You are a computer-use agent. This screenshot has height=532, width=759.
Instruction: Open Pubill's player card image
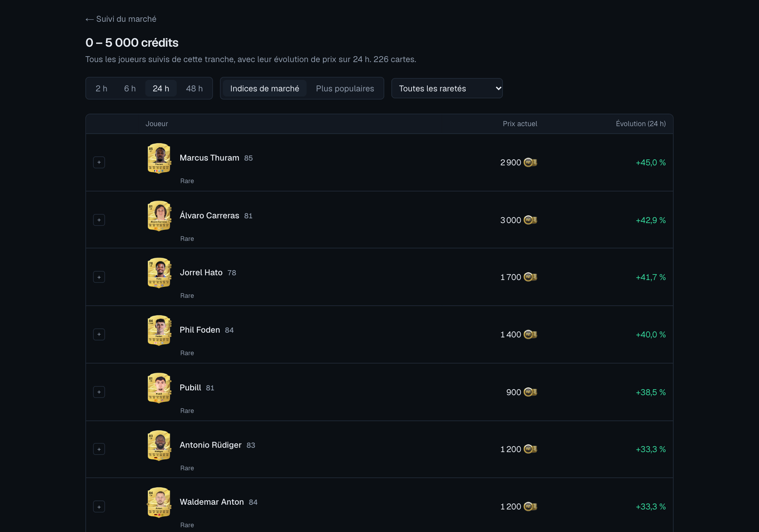(x=159, y=388)
